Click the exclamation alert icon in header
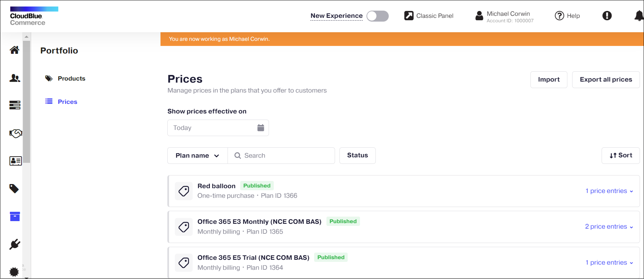The height and width of the screenshot is (279, 644). click(607, 15)
